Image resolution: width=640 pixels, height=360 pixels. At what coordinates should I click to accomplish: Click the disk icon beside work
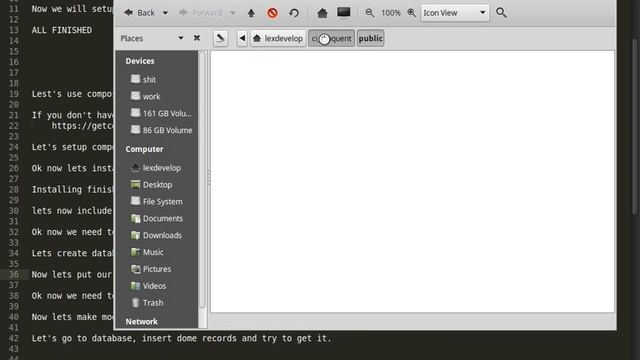click(135, 96)
